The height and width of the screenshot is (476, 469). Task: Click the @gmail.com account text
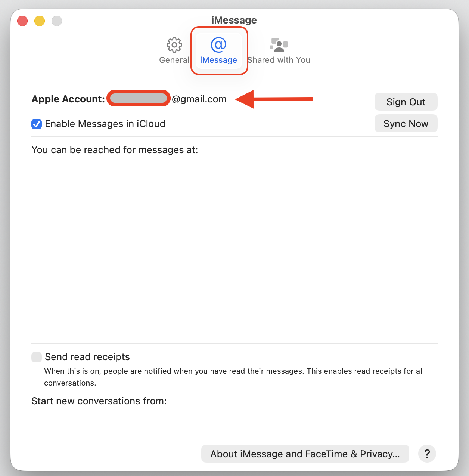(199, 99)
